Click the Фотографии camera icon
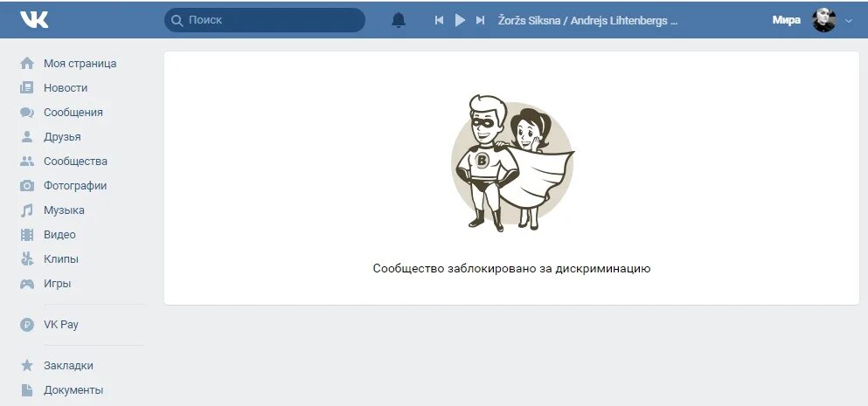 [x=27, y=186]
